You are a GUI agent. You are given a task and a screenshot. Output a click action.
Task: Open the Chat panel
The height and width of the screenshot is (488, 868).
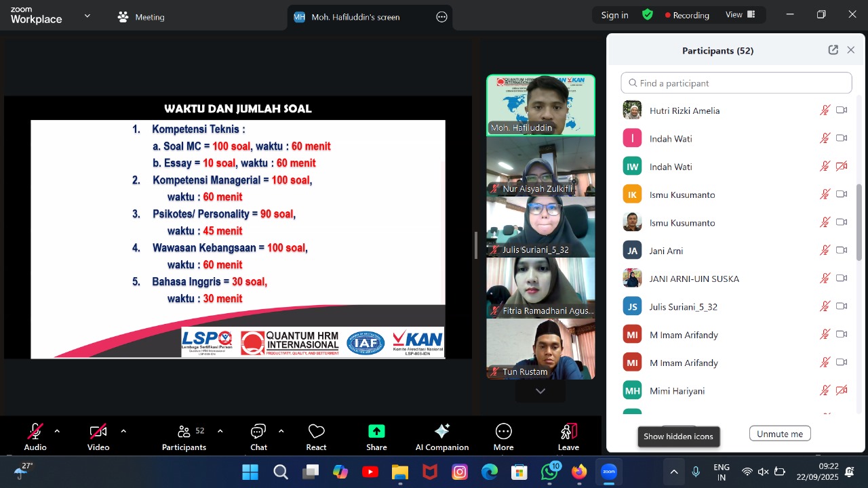pos(258,432)
